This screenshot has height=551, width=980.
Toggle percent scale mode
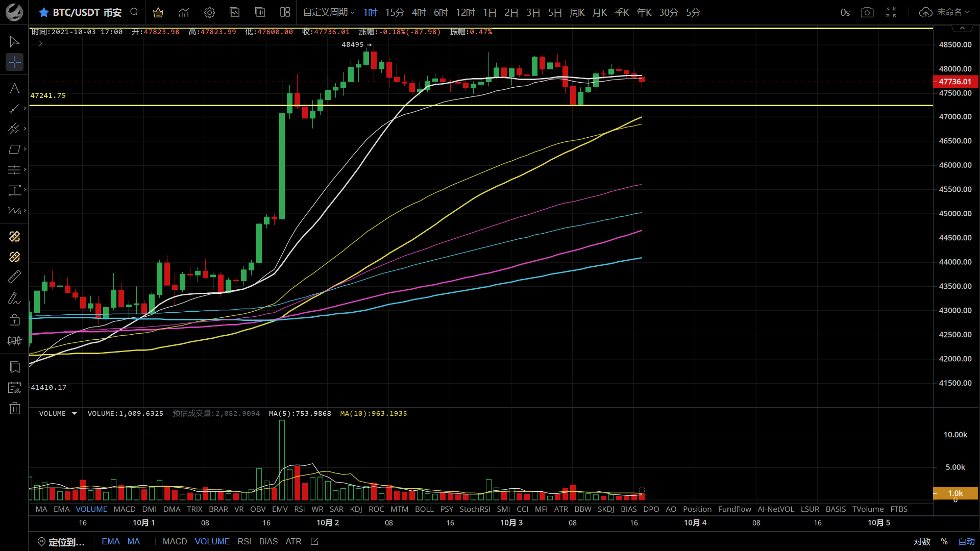[x=944, y=541]
